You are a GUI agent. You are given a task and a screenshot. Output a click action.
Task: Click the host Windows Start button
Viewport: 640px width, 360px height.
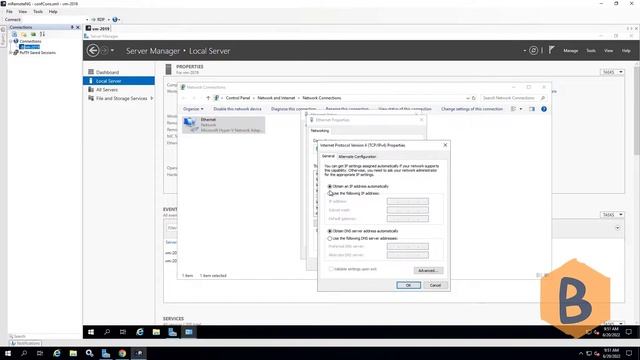coord(8,353)
